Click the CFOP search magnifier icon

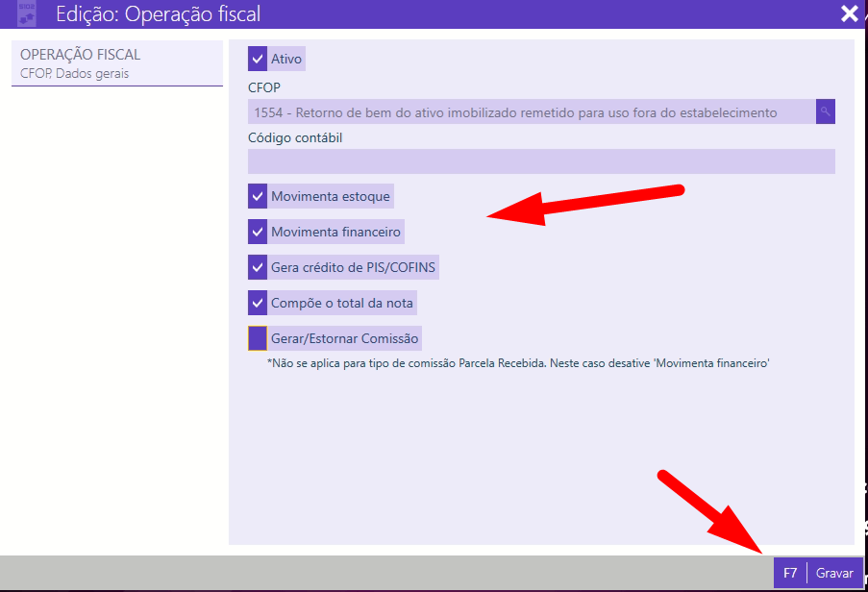click(x=825, y=111)
